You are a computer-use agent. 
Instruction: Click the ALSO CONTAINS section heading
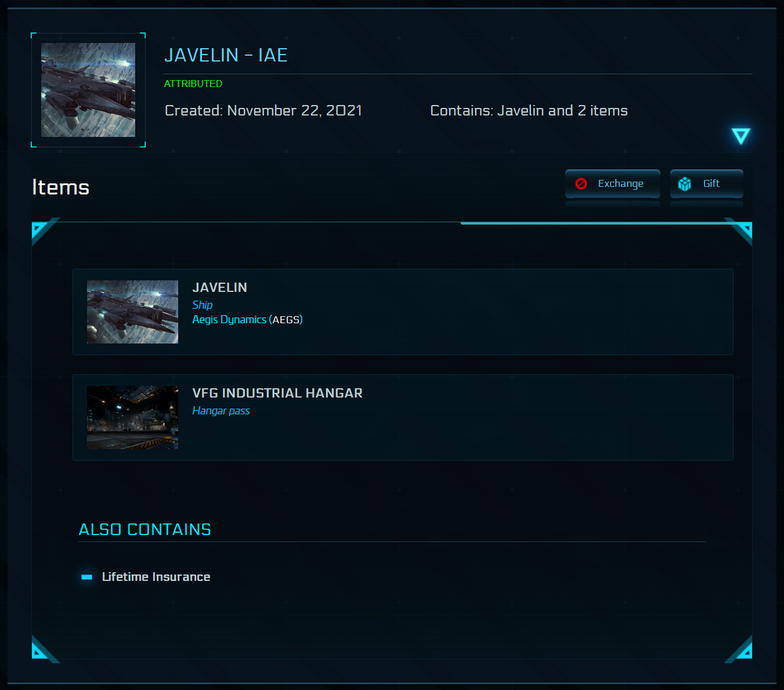coord(144,529)
